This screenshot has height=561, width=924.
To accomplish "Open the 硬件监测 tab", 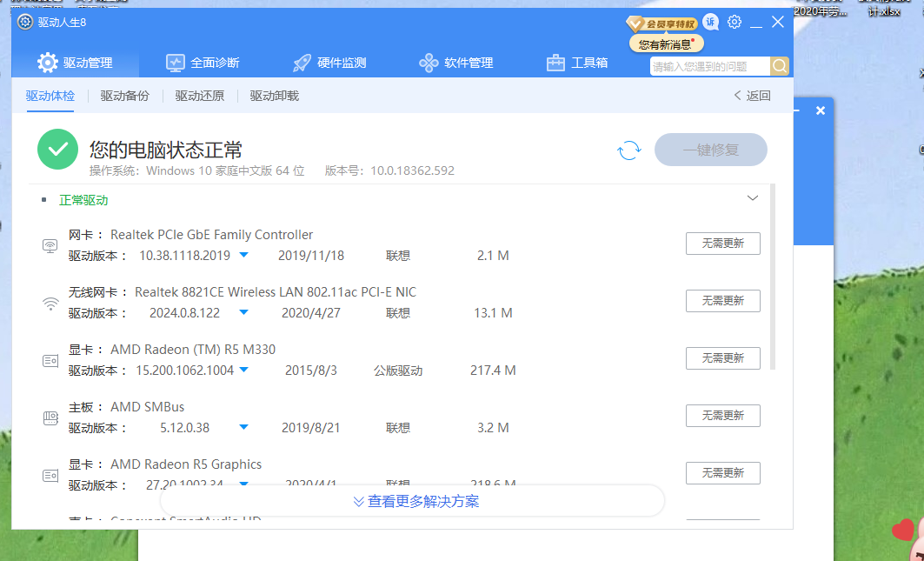I will pyautogui.click(x=329, y=63).
